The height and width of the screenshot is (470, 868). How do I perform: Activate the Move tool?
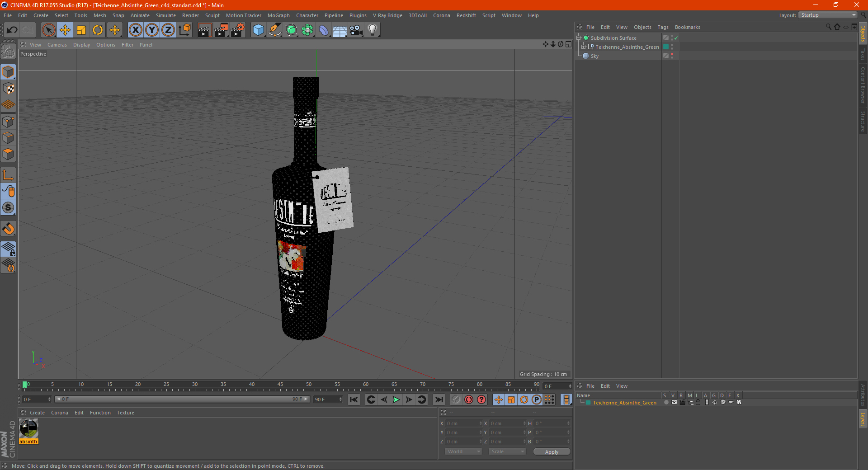[65, 30]
